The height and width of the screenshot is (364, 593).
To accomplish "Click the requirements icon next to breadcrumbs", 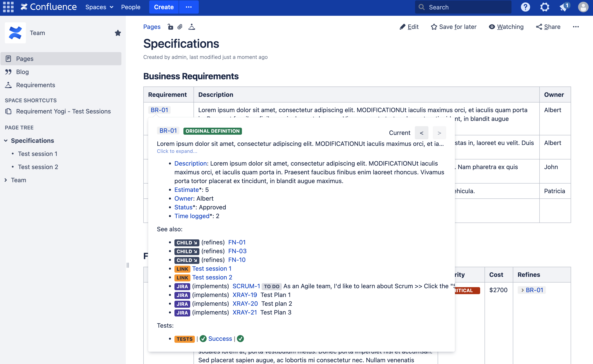I will tap(192, 27).
